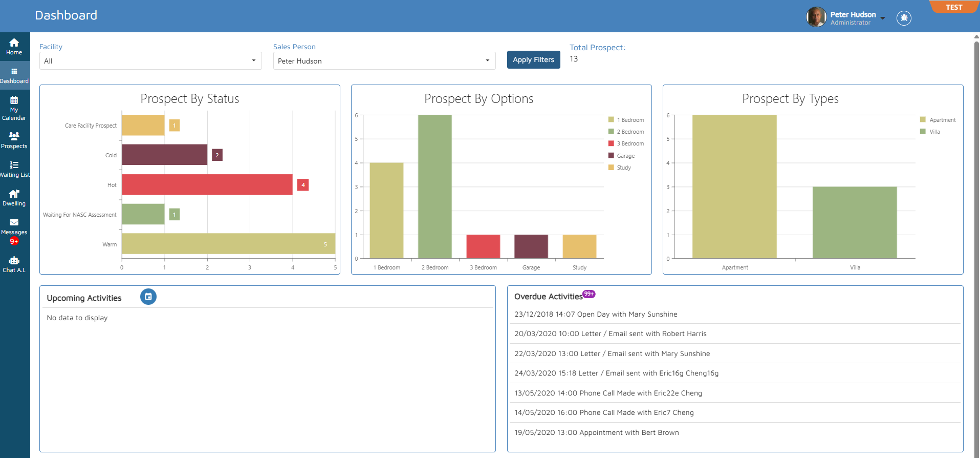Toggle the Garage legend item
Viewport: 980px width, 458px height.
click(621, 156)
